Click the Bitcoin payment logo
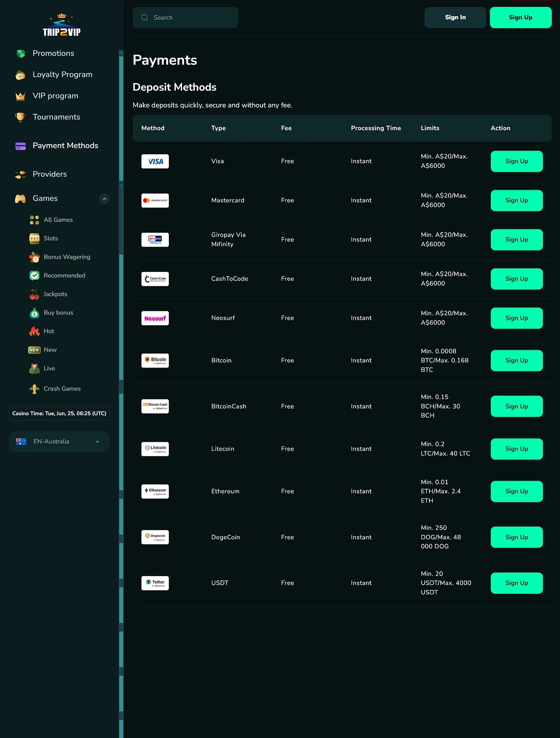 click(x=155, y=360)
